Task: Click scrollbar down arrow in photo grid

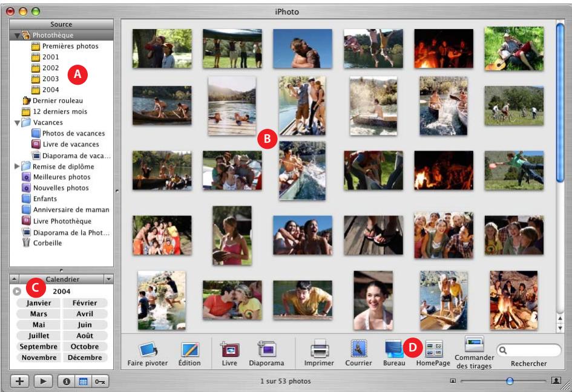Action: 560,328
